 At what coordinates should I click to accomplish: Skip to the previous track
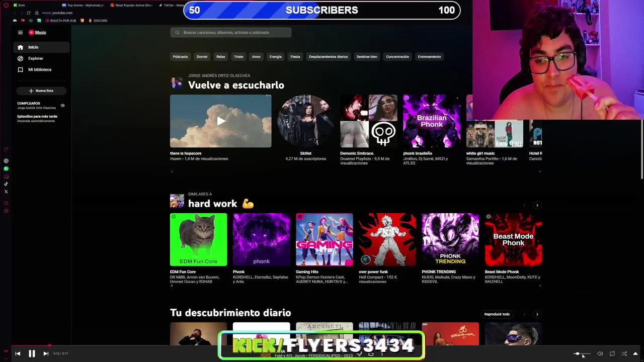pos(18,353)
